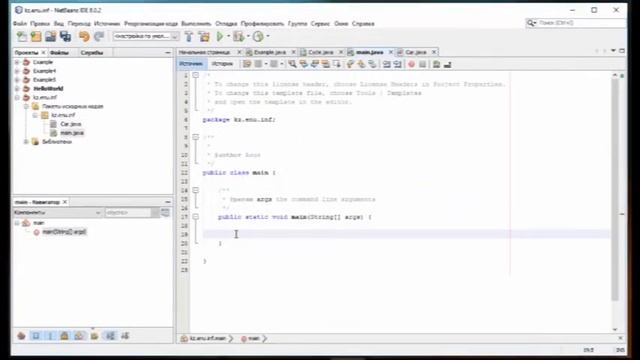Expand the HelloWorld project node
The image size is (640, 360).
pos(17,89)
